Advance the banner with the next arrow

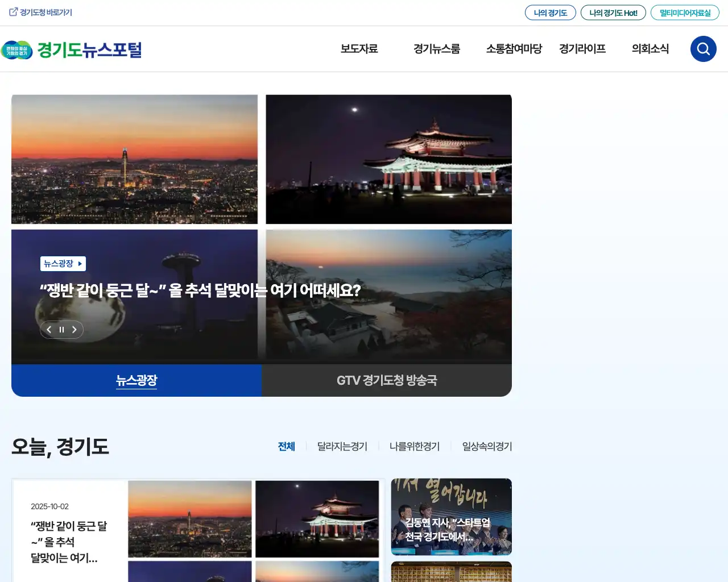(74, 330)
